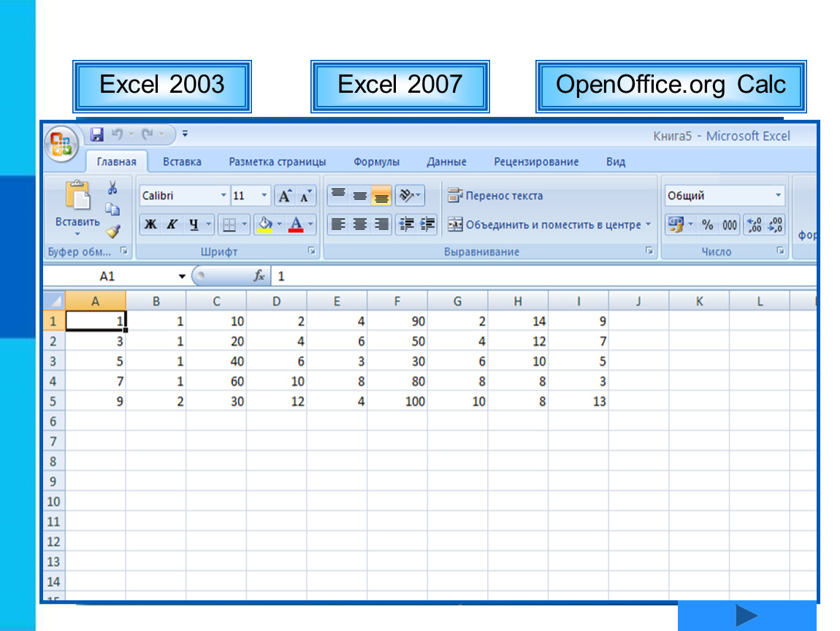Toggle Underline (Ч) formatting
The image size is (840, 631).
pyautogui.click(x=194, y=224)
